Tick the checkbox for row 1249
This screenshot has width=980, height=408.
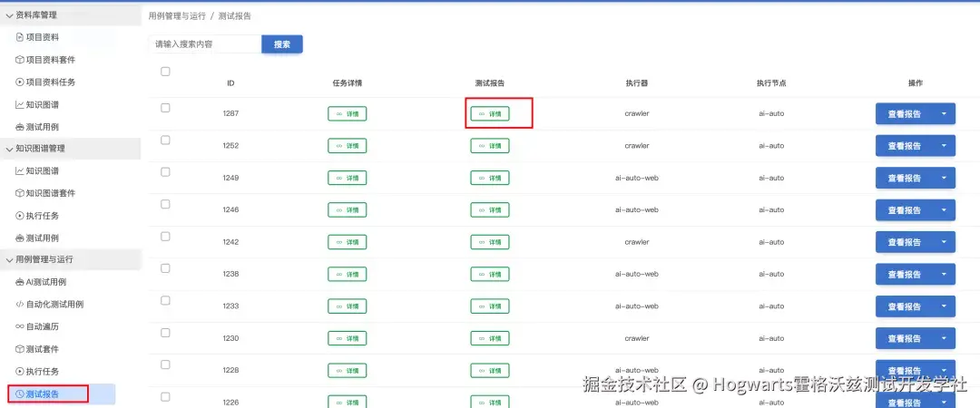[166, 172]
